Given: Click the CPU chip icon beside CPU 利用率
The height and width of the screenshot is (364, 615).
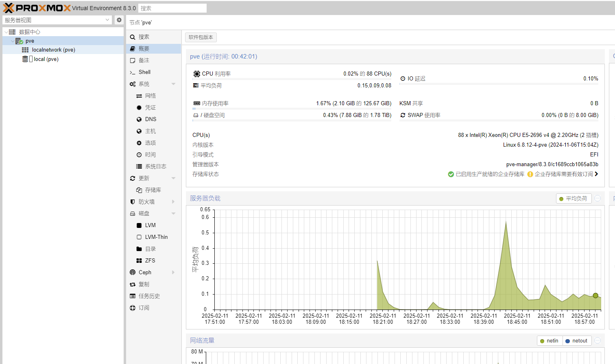Looking at the screenshot, I should [196, 74].
